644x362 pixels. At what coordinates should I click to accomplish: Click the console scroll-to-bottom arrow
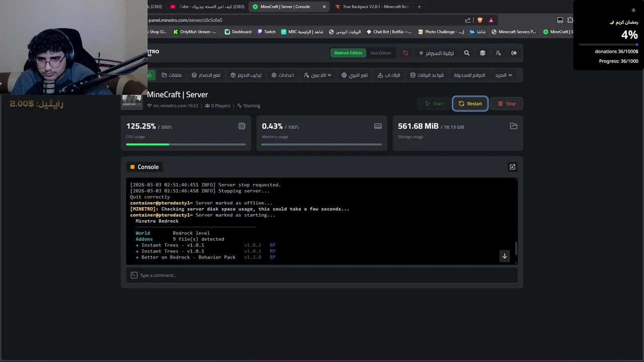pos(505,256)
